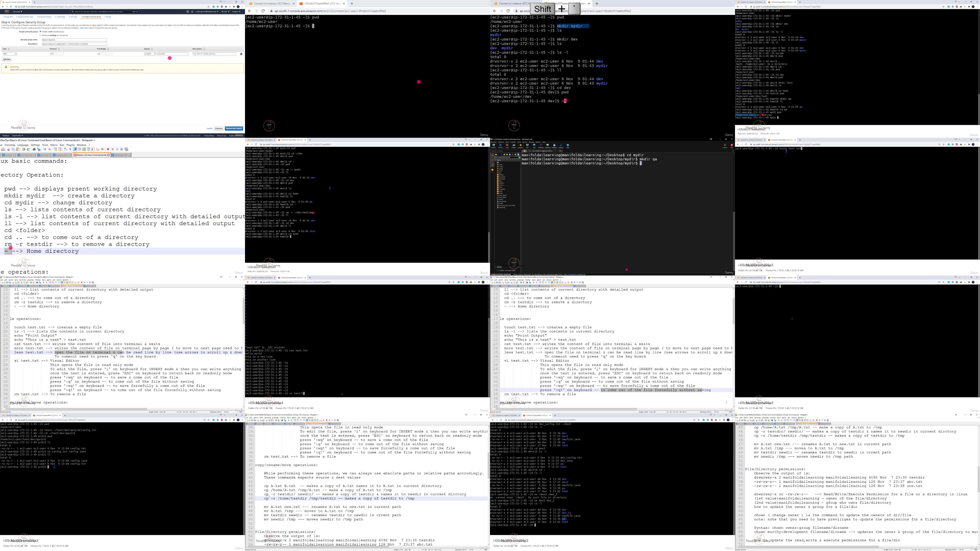This screenshot has height=551, width=980.
Task: Click Notepad++ Record Macro red dot icon
Action: point(108,149)
